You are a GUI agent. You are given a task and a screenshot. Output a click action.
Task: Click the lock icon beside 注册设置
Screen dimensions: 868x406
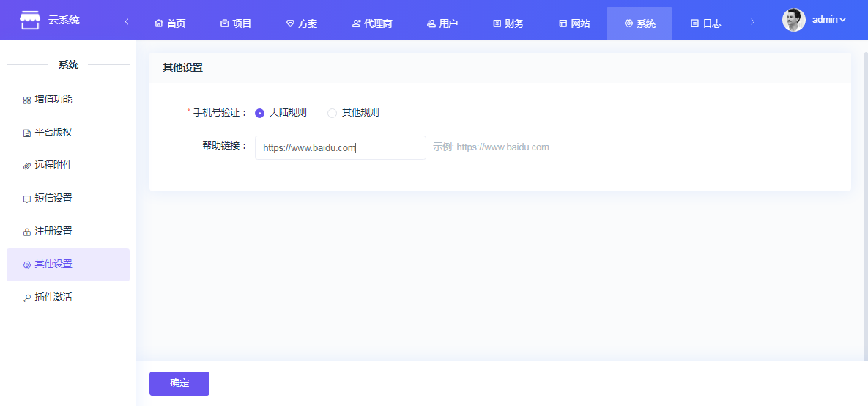coord(26,232)
